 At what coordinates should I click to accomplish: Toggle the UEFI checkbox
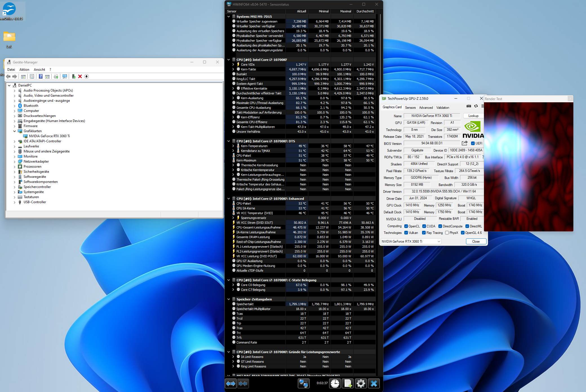[x=473, y=143]
